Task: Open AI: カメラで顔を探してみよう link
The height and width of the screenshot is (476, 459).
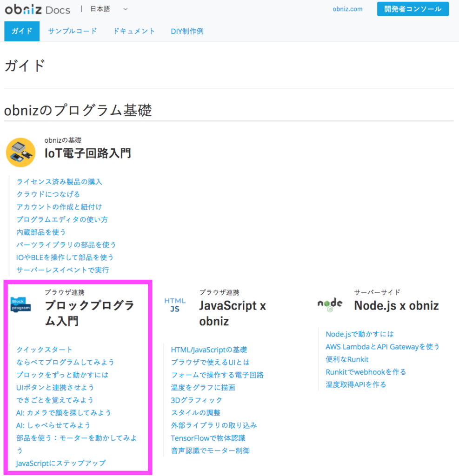Action: click(x=64, y=413)
